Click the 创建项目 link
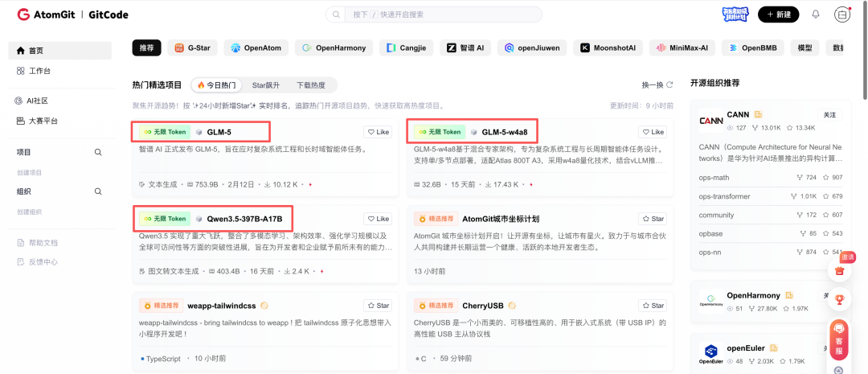This screenshot has height=374, width=868. 30,172
